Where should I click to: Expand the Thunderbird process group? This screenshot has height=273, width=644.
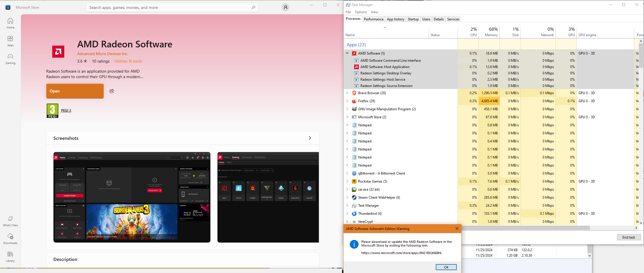coord(347,214)
